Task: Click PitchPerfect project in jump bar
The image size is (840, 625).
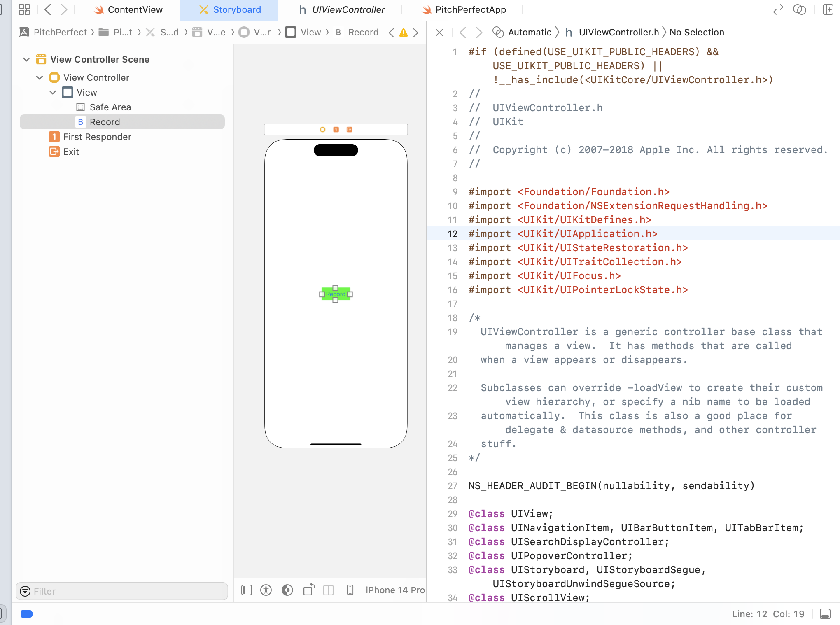Action: click(53, 32)
